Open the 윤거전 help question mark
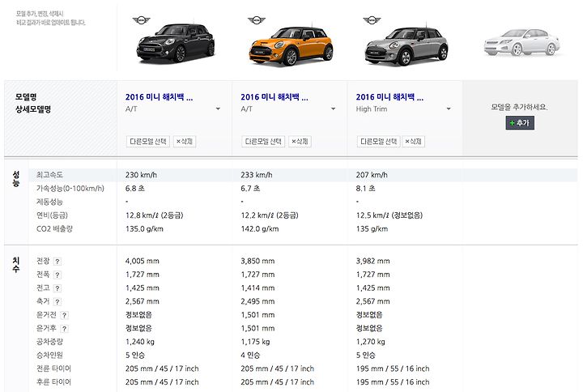The image size is (583, 392). (x=64, y=315)
